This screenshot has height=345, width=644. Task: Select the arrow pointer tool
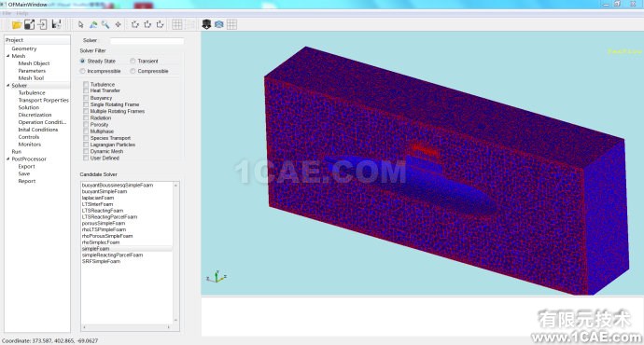(x=80, y=24)
